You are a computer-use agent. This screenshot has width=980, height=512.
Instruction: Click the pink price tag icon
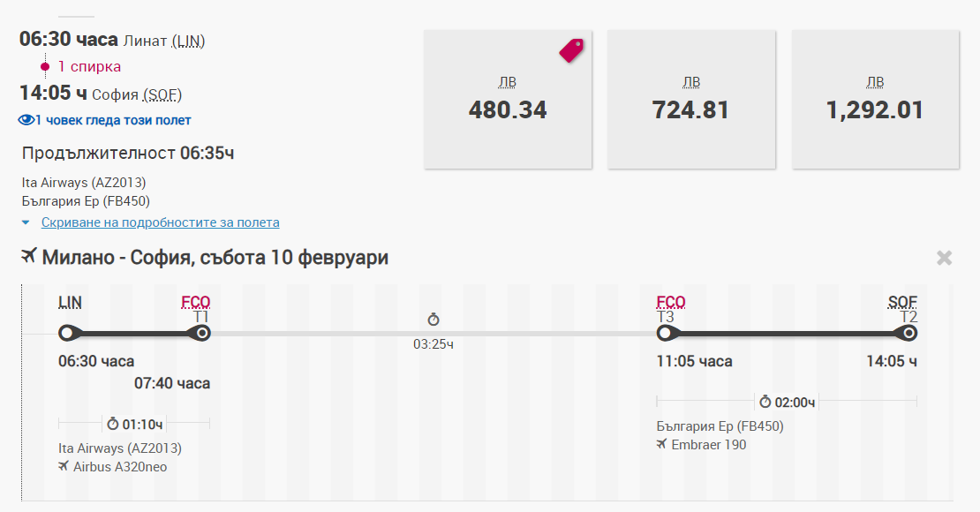tap(571, 50)
